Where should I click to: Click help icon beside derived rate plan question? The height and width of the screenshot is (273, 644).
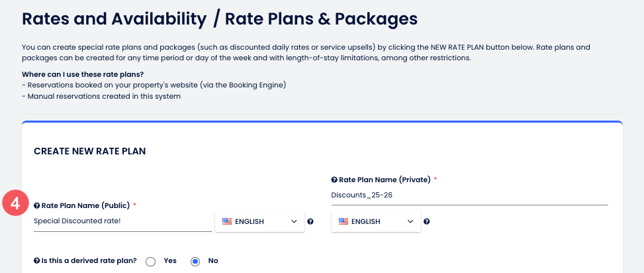point(36,261)
